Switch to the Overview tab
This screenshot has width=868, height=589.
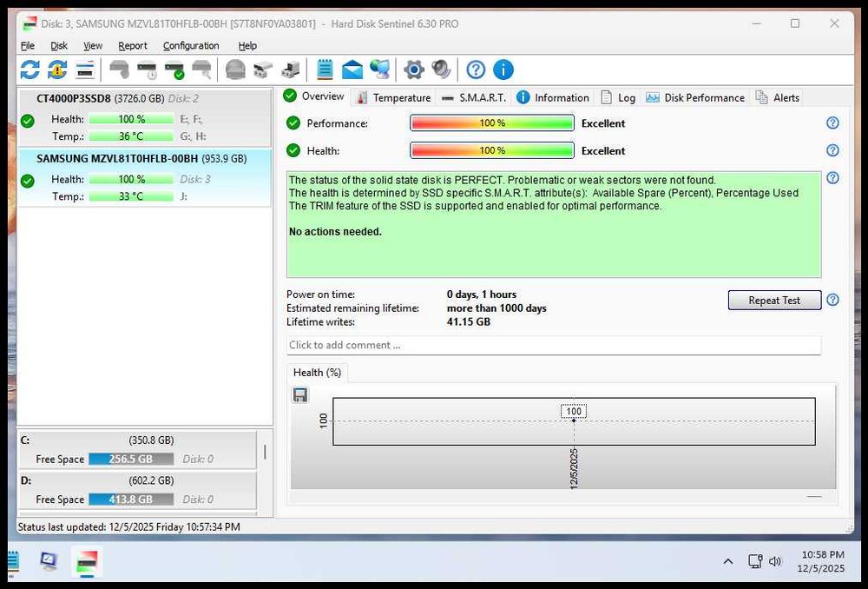(314, 96)
